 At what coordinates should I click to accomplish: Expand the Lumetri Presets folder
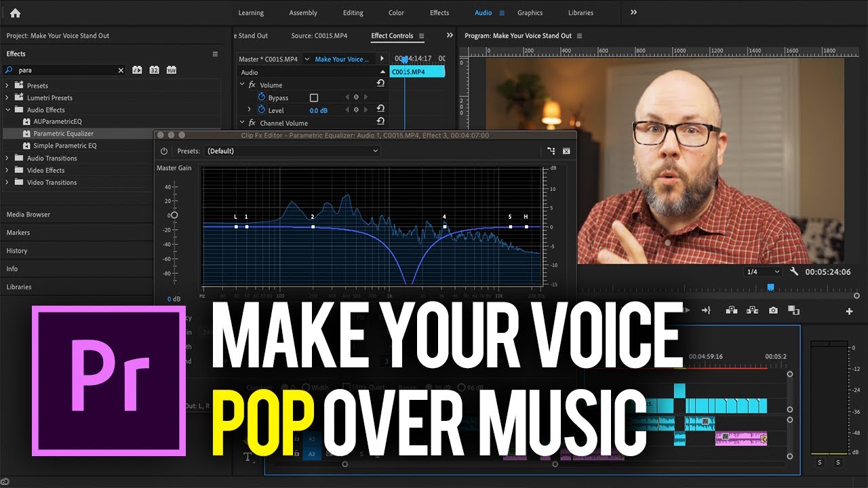pos(7,98)
